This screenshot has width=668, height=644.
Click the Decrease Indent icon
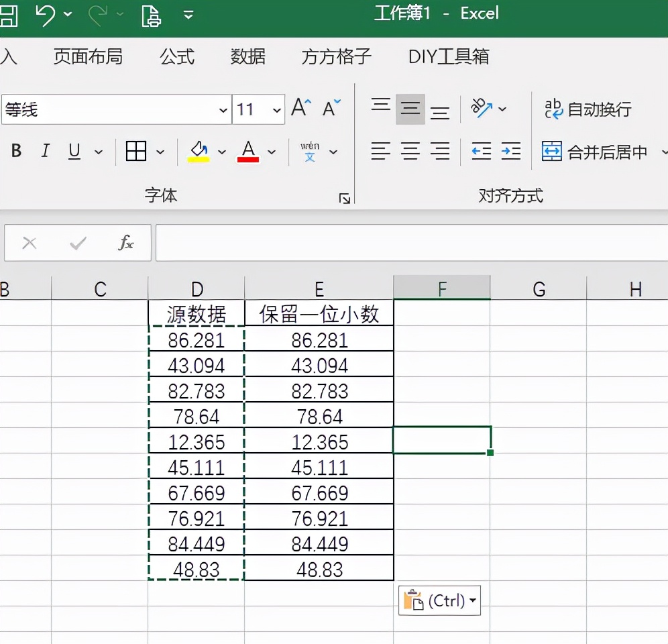(x=481, y=152)
